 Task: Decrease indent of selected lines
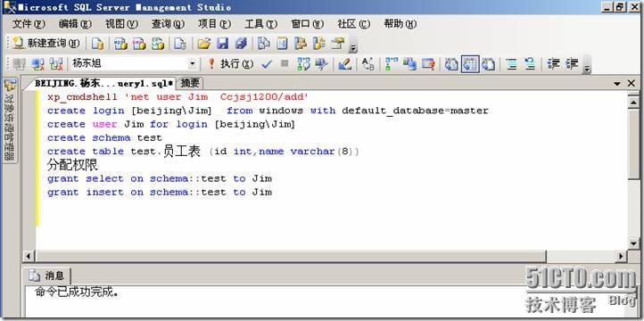click(x=554, y=63)
